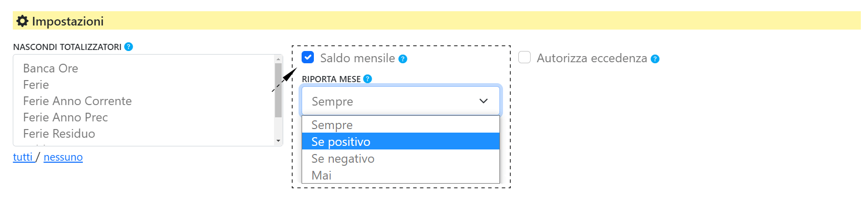Choose 'Se negativo' from the dropdown list
Viewport: 868px width, 203px height.
pyautogui.click(x=401, y=158)
